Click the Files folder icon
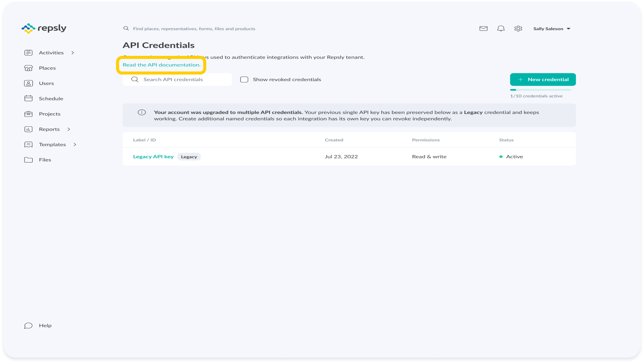The width and height of the screenshot is (644, 363). pos(28,160)
